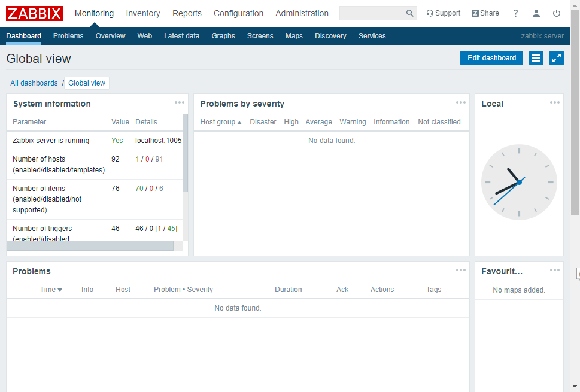Click the Zabbix logo
This screenshot has height=392, width=580.
pyautogui.click(x=34, y=13)
